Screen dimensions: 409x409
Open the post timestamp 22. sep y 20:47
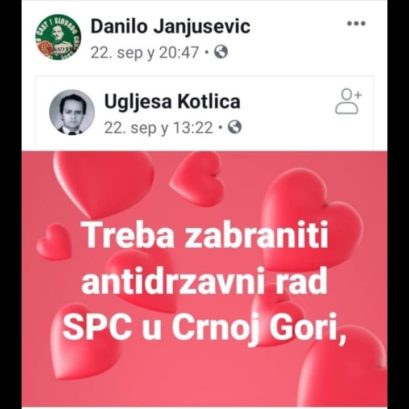145,52
